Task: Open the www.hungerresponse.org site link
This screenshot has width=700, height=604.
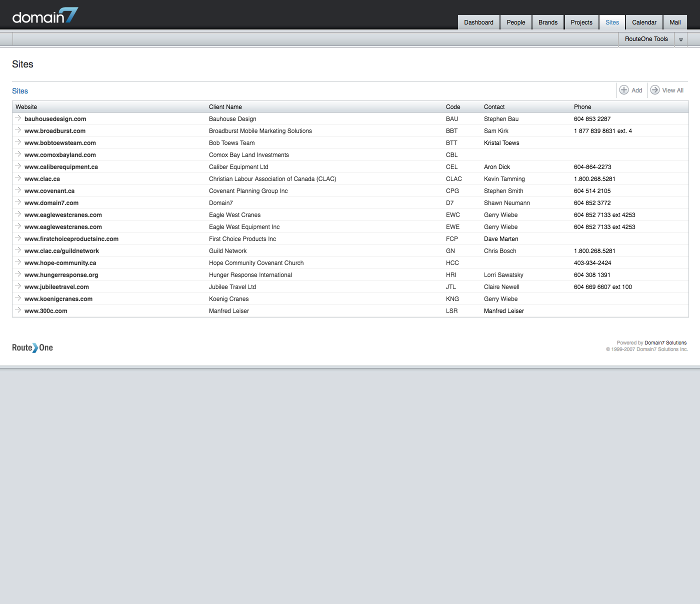Action: (61, 275)
